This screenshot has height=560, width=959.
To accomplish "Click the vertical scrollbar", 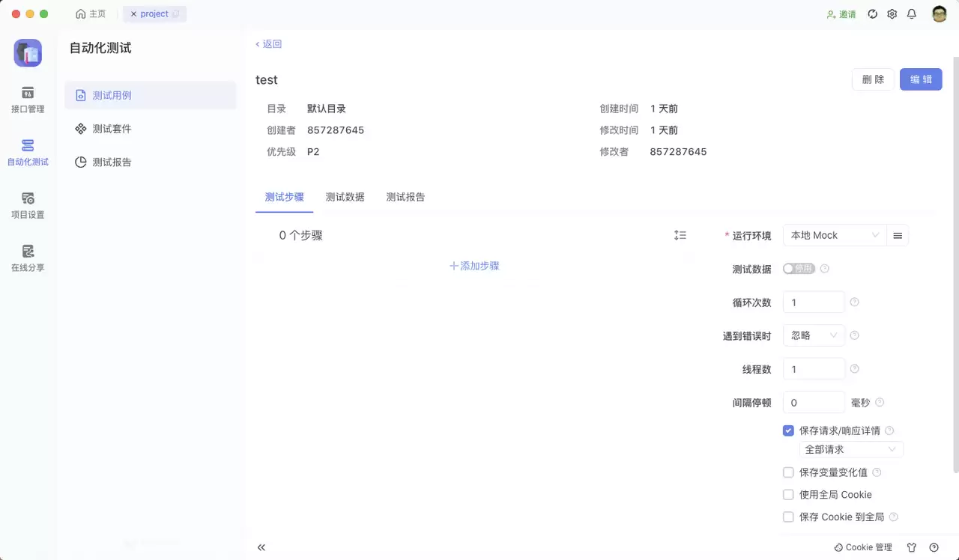I will pos(955,264).
